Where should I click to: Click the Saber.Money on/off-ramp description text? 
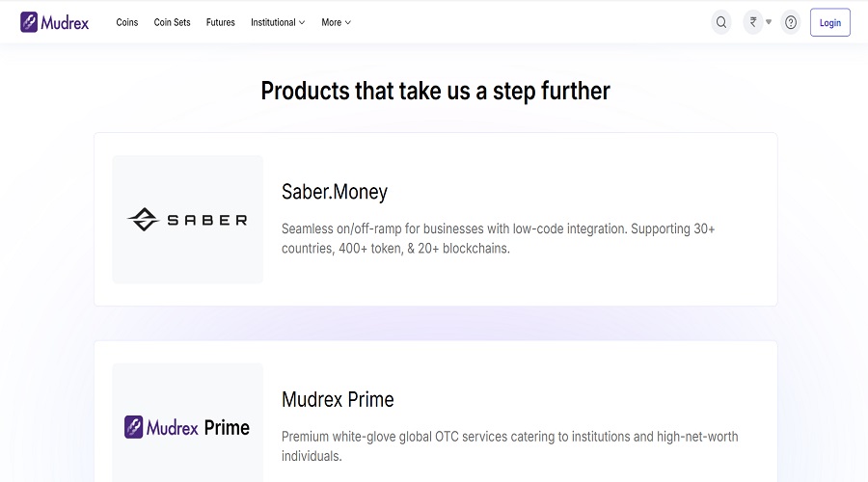point(498,238)
